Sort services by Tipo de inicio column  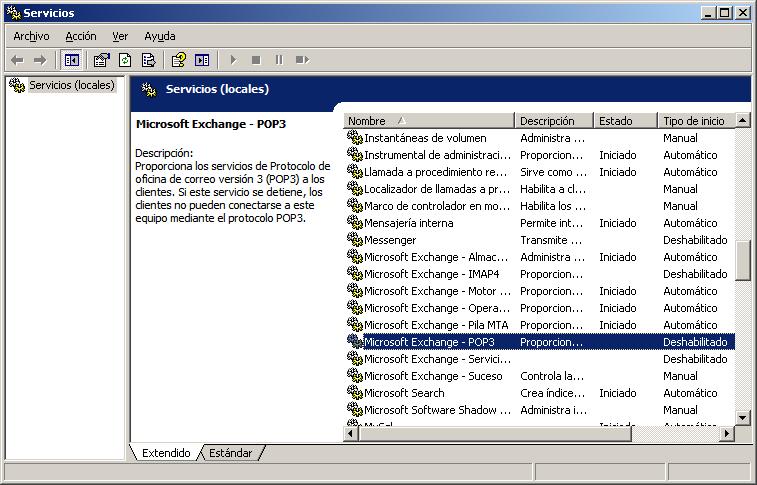(x=694, y=121)
